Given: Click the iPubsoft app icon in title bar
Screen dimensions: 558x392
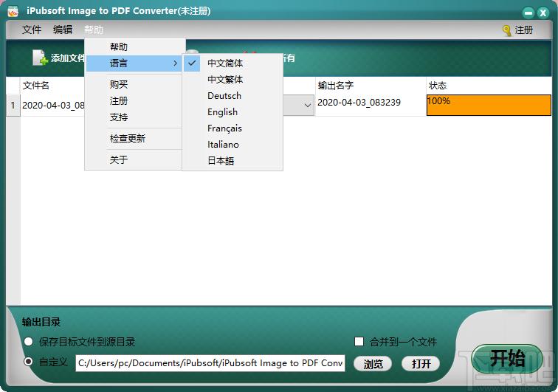Looking at the screenshot, I should tap(13, 11).
